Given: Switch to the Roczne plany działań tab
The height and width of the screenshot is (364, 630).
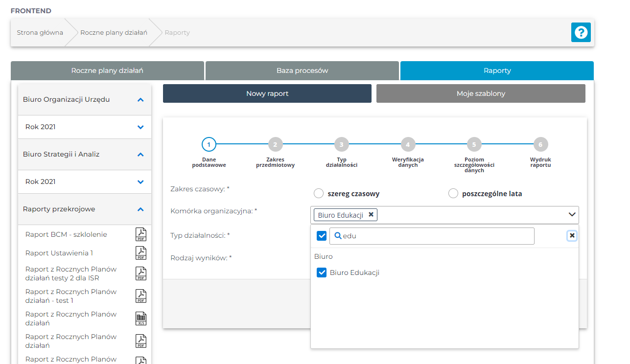Looking at the screenshot, I should (107, 70).
